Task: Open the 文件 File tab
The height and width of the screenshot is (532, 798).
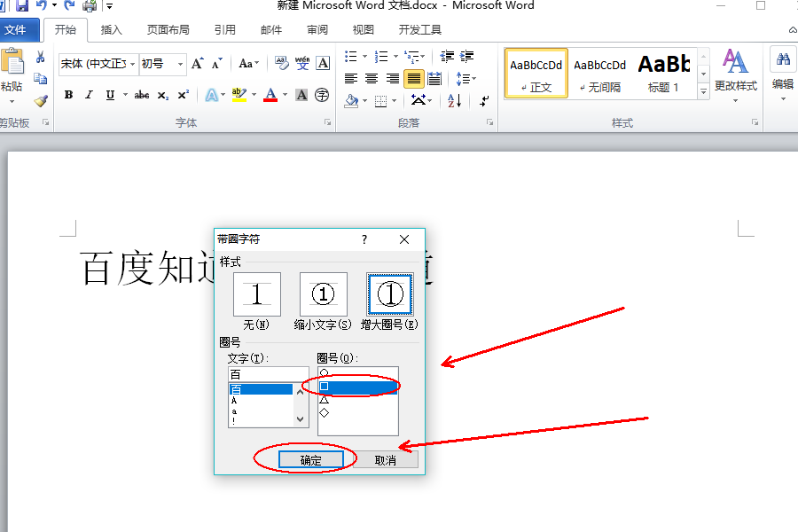Action: (18, 30)
